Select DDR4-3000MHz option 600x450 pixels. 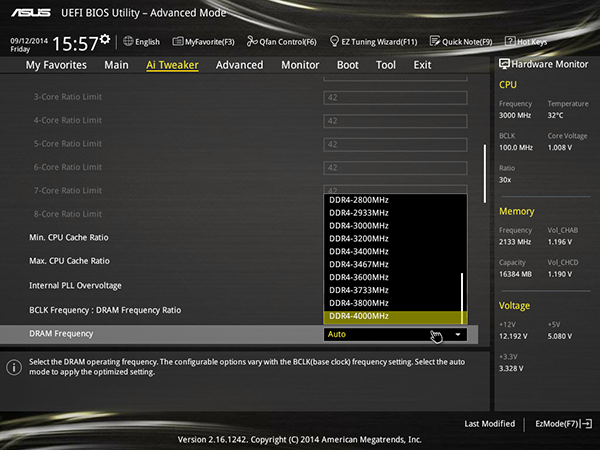click(393, 225)
